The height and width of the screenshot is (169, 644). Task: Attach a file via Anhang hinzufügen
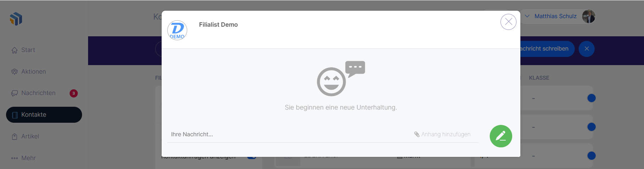coord(442,134)
